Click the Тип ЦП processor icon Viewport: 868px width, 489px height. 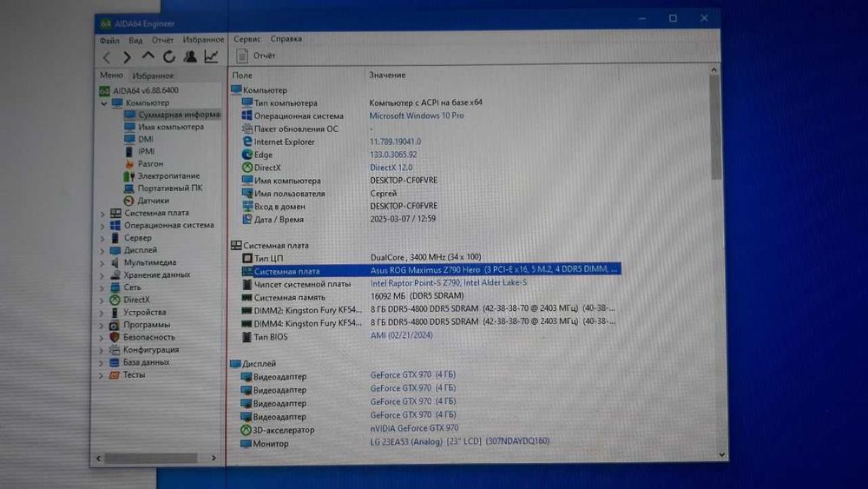247,258
